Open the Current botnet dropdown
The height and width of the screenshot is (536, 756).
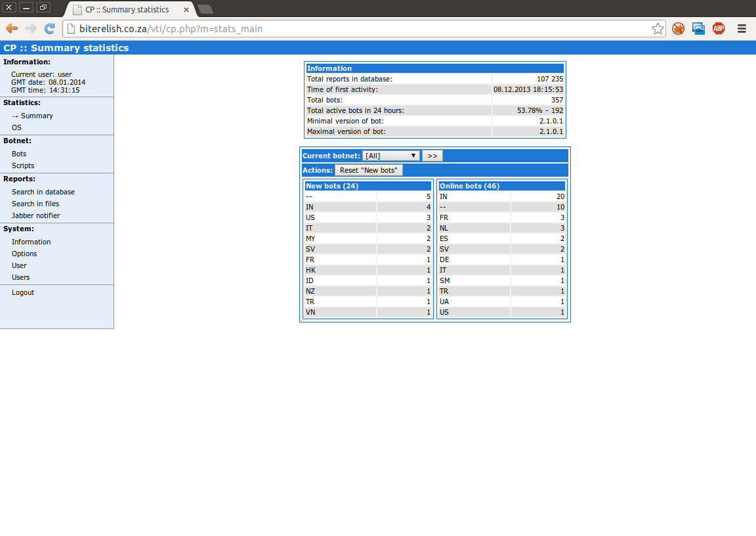point(391,156)
